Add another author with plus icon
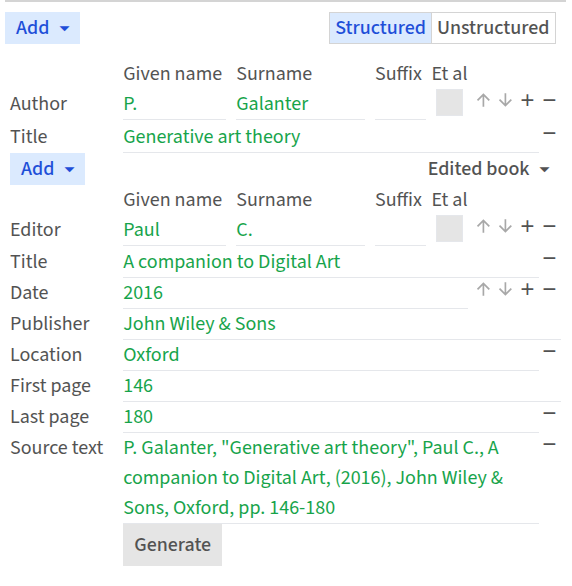This screenshot has width=572, height=586. (527, 101)
